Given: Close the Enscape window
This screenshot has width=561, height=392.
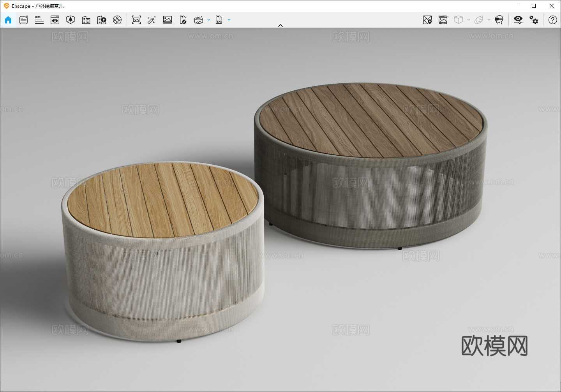Looking at the screenshot, I should (552, 6).
